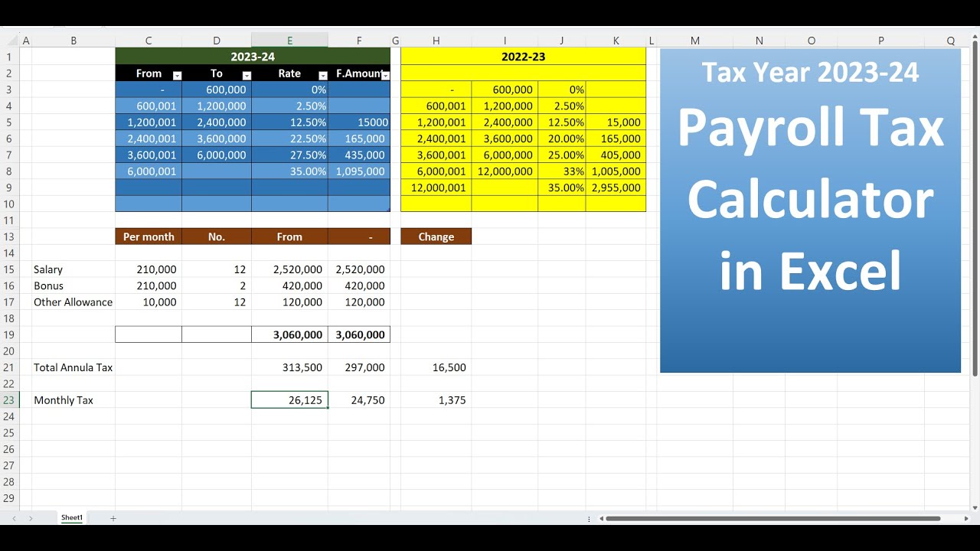Click the Other Allowance label
This screenshot has height=551, width=980.
[73, 302]
